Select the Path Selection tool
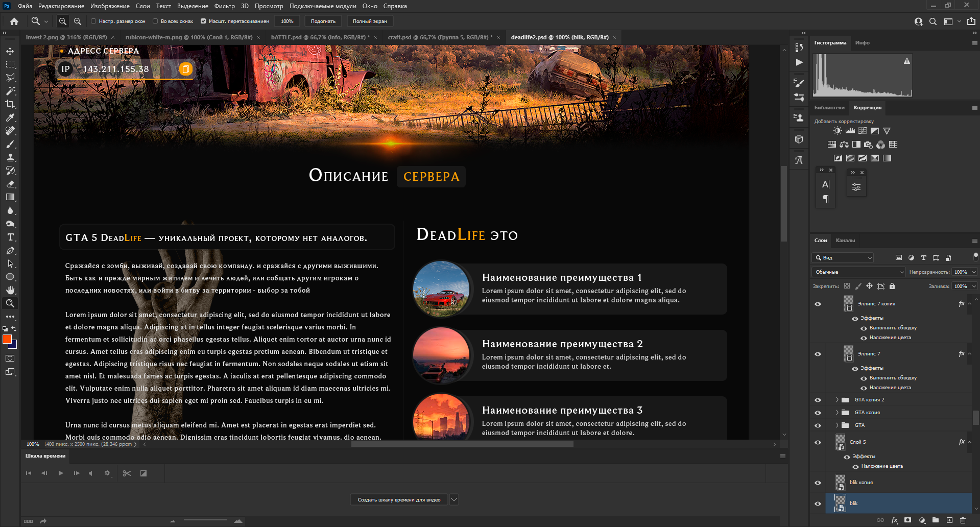 coord(10,263)
